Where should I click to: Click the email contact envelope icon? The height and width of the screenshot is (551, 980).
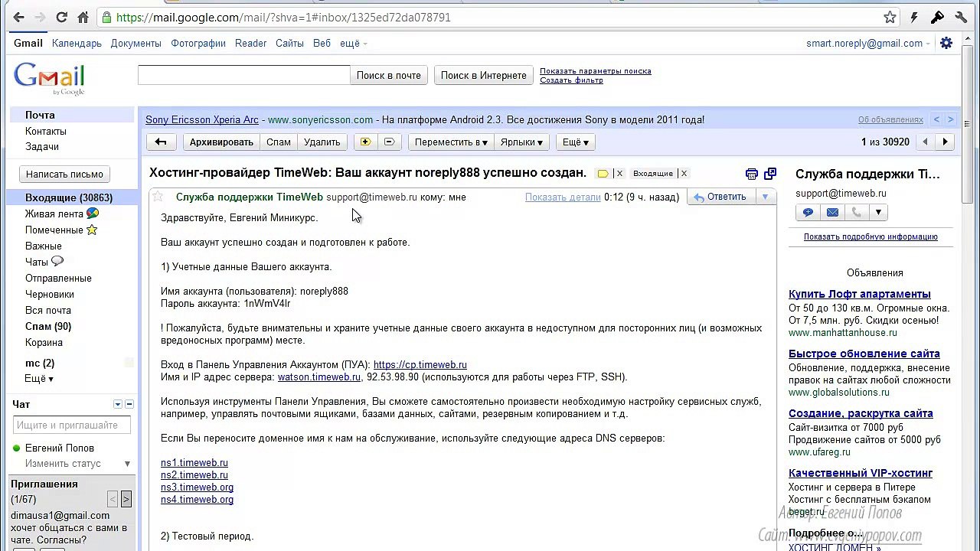(832, 213)
